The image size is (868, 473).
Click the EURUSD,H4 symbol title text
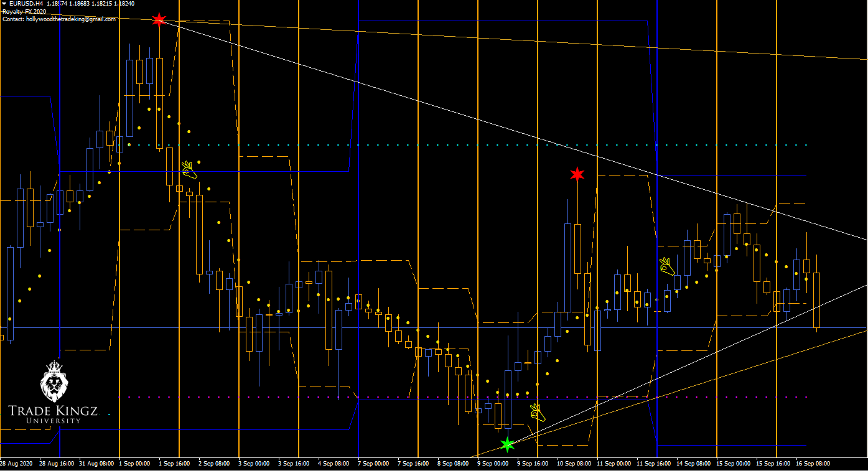26,4
